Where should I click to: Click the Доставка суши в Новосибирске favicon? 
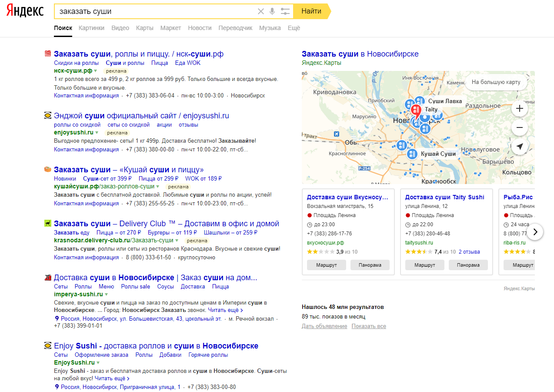48,278
